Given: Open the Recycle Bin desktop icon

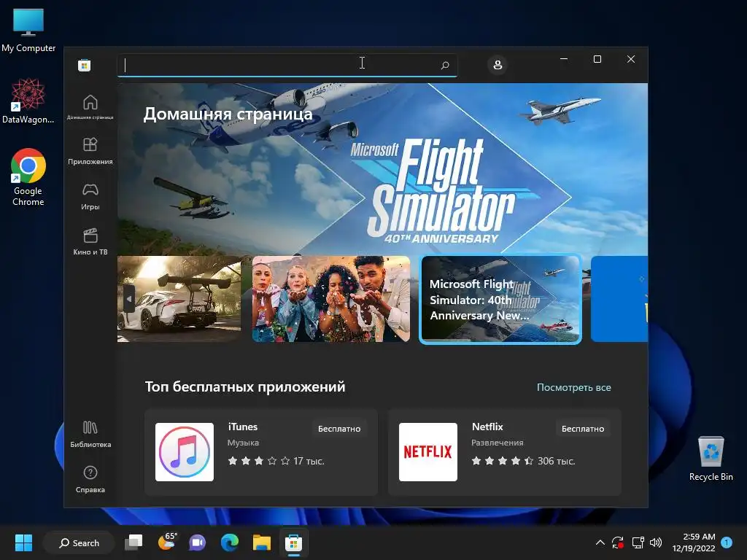Looking at the screenshot, I should tap(711, 459).
